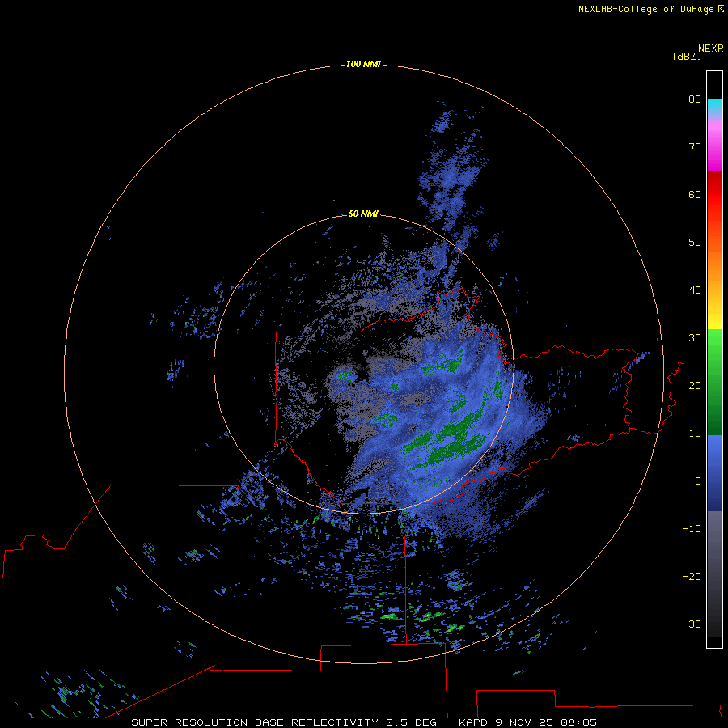Click the 08:05 timestamp in the caption
Viewport: 728px width, 728px height.
coord(578,722)
